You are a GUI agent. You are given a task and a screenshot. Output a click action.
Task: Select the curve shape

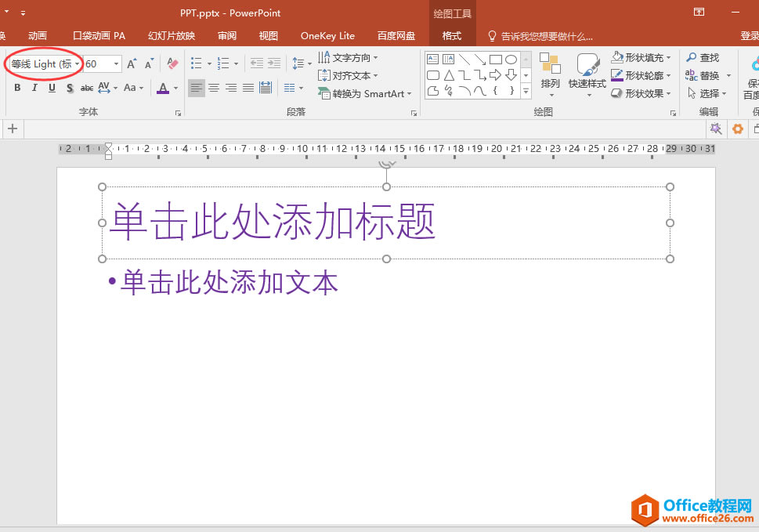coord(479,91)
